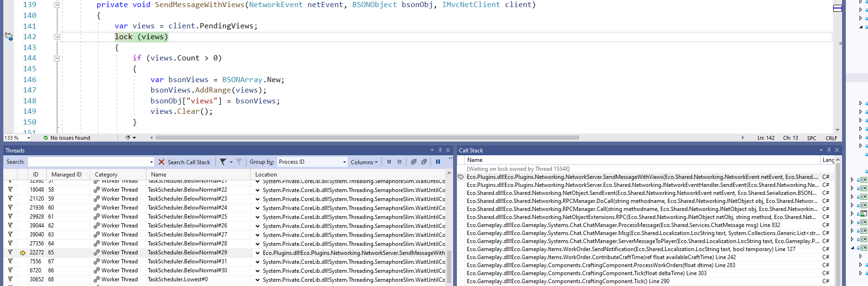Open the Threads search history dropdown arrow
Screen dimensions: 868x286
click(151, 162)
